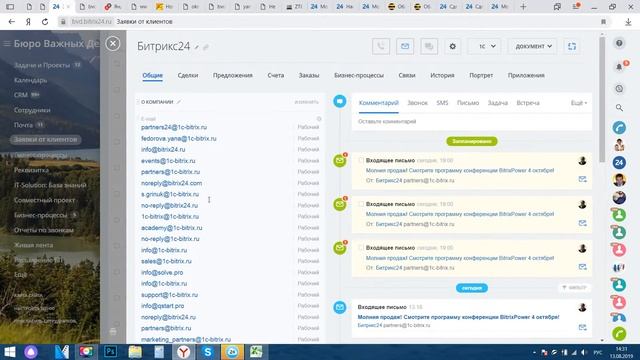The height and width of the screenshot is (360, 640).
Task: Open the help question mark icon
Action: point(619,43)
